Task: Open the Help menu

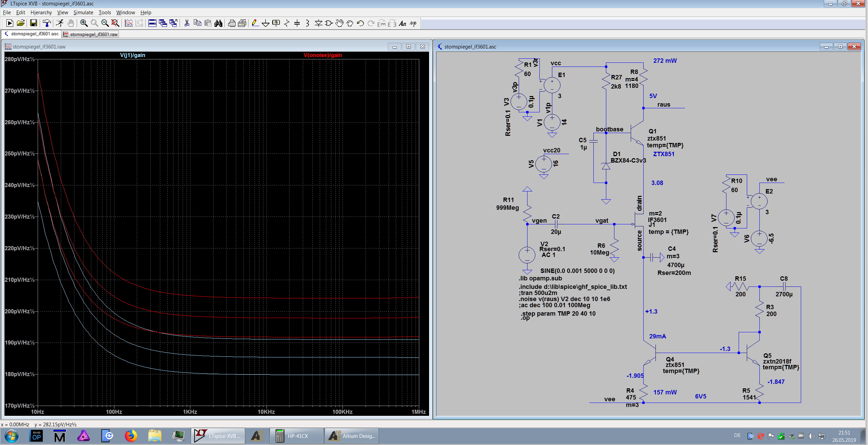Action: tap(146, 13)
